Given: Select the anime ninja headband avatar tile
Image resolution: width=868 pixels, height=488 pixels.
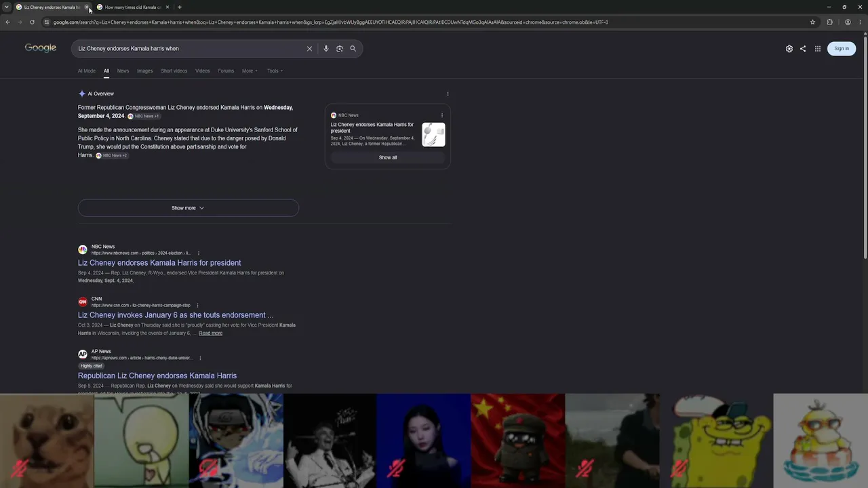Looking at the screenshot, I should click(236, 441).
